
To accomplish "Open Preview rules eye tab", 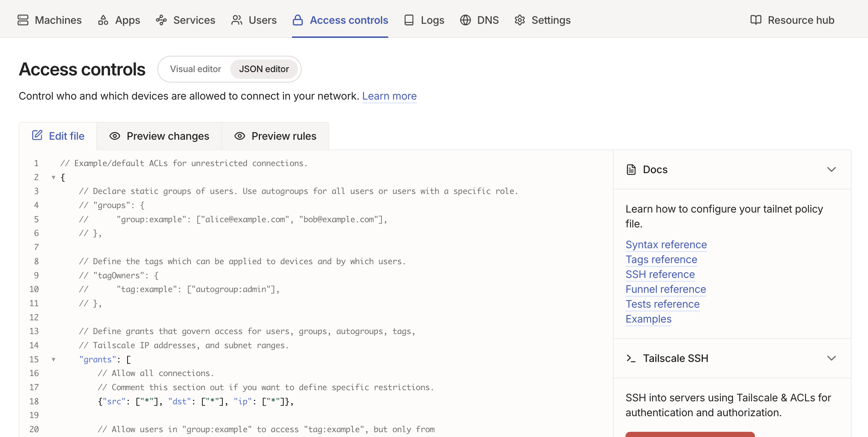I will [275, 136].
